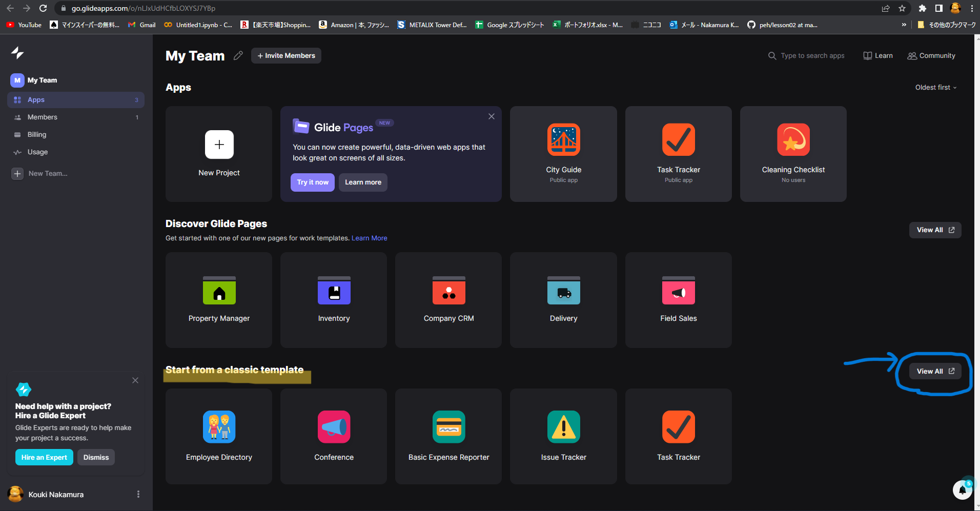Select the Inventory template icon

(334, 291)
